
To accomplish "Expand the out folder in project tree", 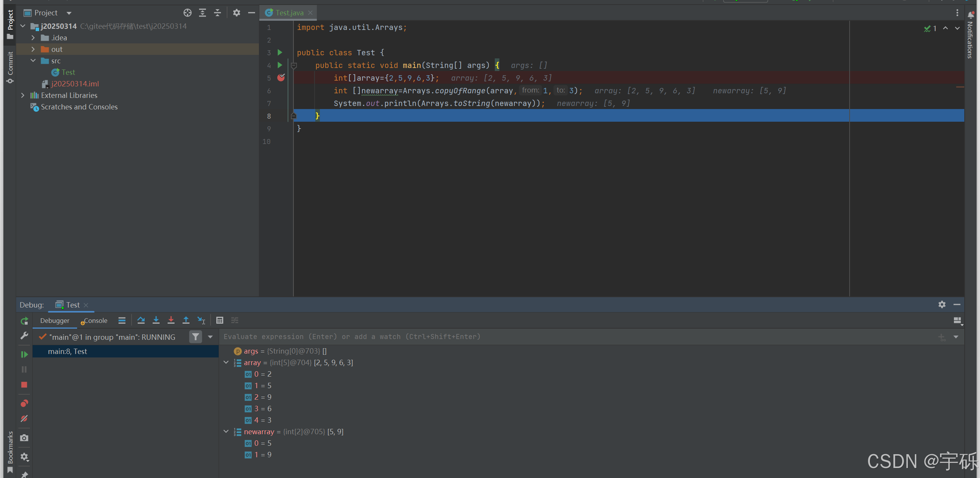I will coord(33,49).
